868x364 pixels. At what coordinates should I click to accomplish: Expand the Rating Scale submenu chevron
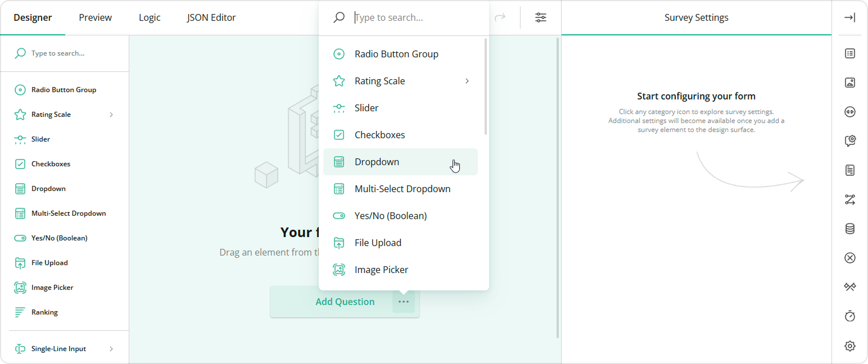467,81
